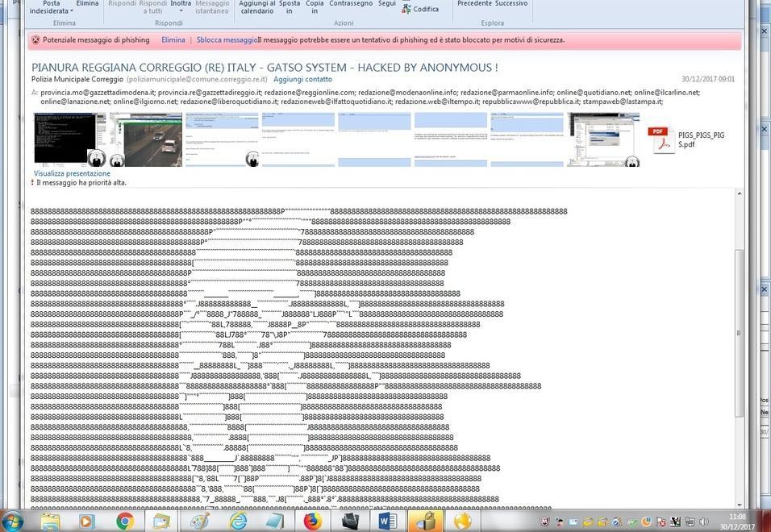Open Windows Media Player from the taskbar

[x=87, y=522]
